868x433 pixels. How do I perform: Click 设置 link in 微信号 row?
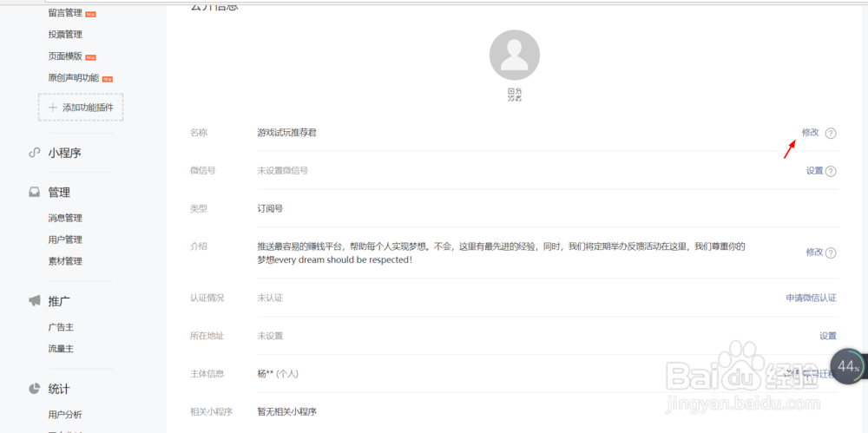point(814,171)
